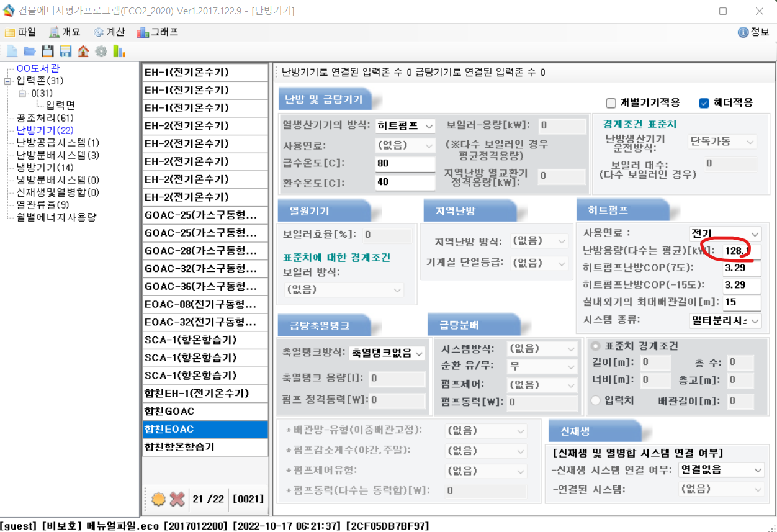777x532 pixels.
Task: Click the red X delete icon below the list
Action: pyautogui.click(x=177, y=498)
